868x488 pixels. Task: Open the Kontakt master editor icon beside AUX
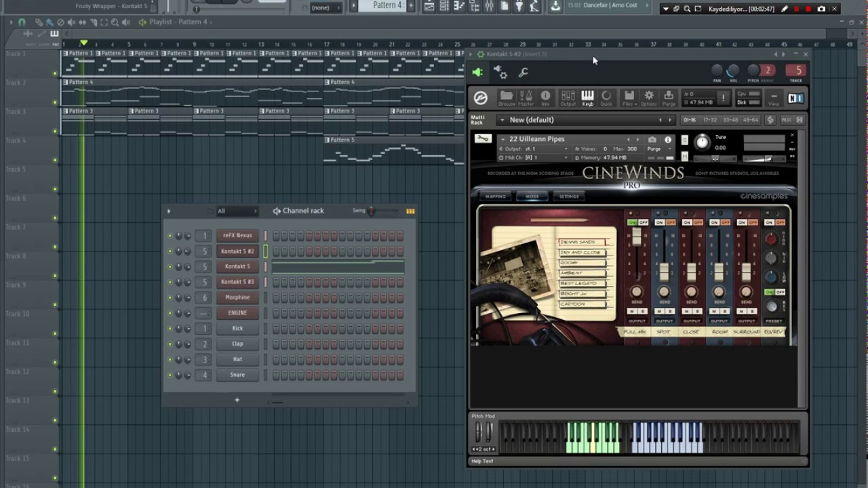click(x=770, y=120)
